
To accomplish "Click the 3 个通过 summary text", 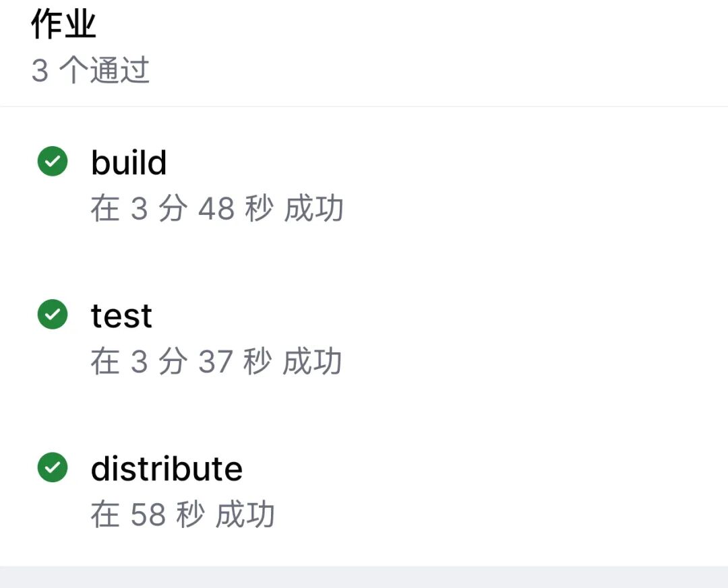I will (x=90, y=70).
